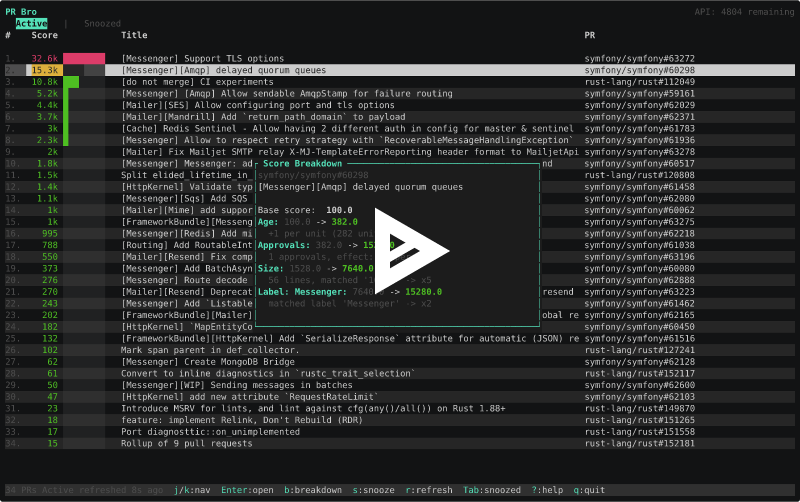Image resolution: width=800 pixels, height=502 pixels.
Task: Play the asciinema recording with the play icon
Action: pyautogui.click(x=411, y=251)
